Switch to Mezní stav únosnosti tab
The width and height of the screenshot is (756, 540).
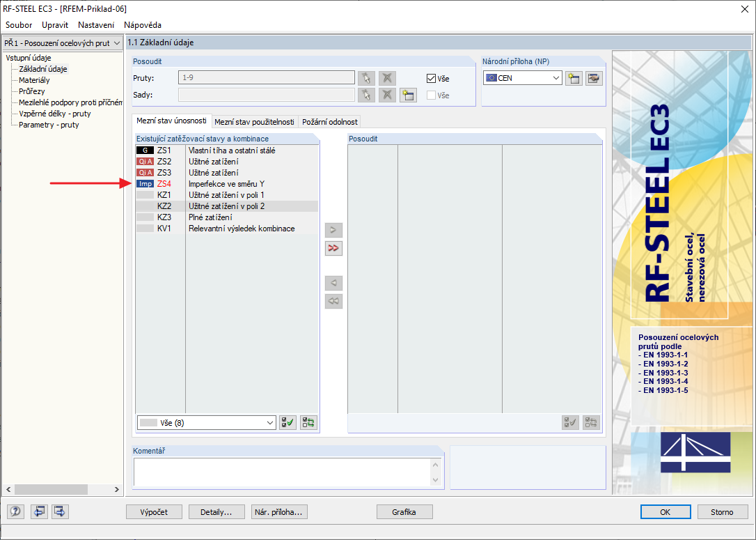pyautogui.click(x=172, y=121)
